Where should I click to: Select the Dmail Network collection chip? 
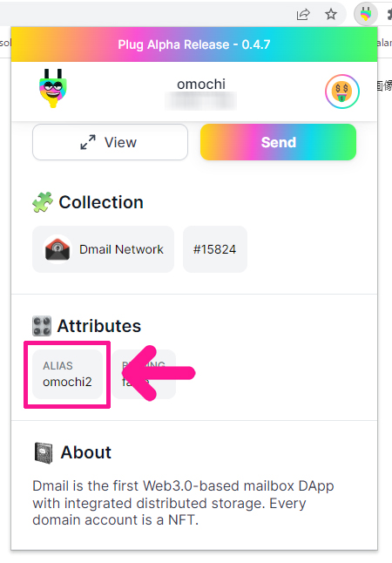(104, 249)
